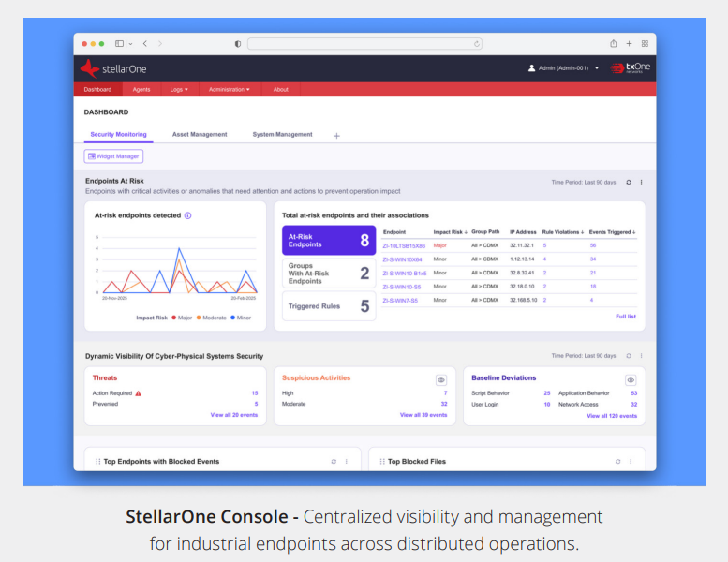Add a new dashboard tab with plus icon
The image size is (728, 562).
[x=336, y=135]
